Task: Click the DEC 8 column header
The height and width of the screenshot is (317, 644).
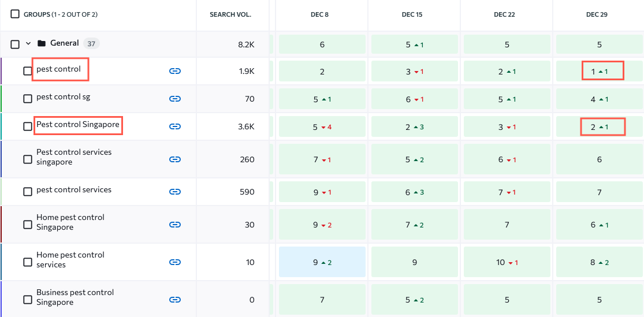Action: click(x=319, y=14)
